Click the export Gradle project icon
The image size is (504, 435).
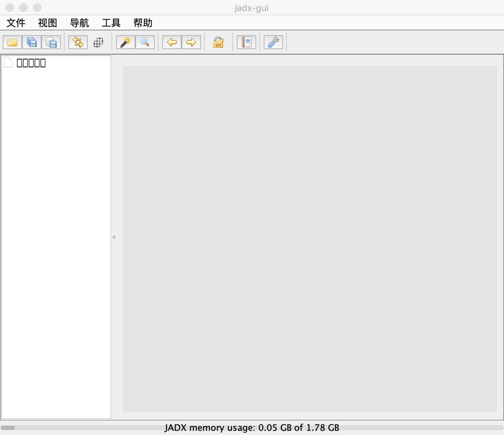click(x=51, y=42)
